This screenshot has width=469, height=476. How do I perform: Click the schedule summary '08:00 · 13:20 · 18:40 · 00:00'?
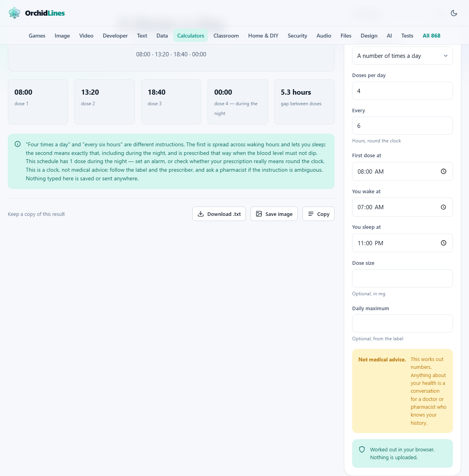click(x=171, y=54)
